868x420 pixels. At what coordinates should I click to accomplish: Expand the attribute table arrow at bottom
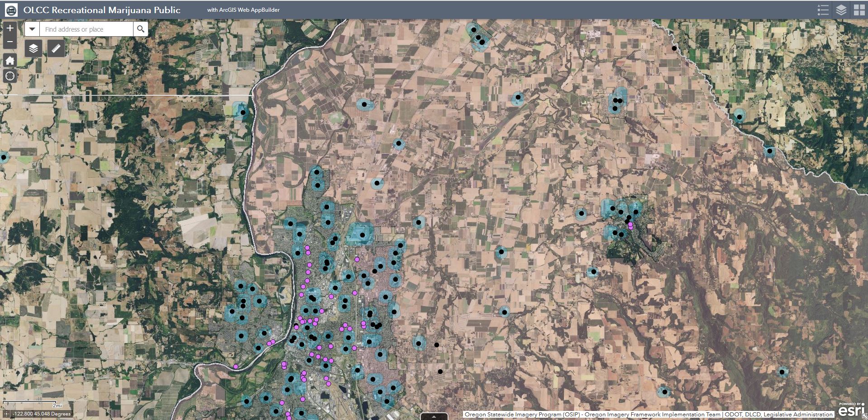[x=434, y=416]
